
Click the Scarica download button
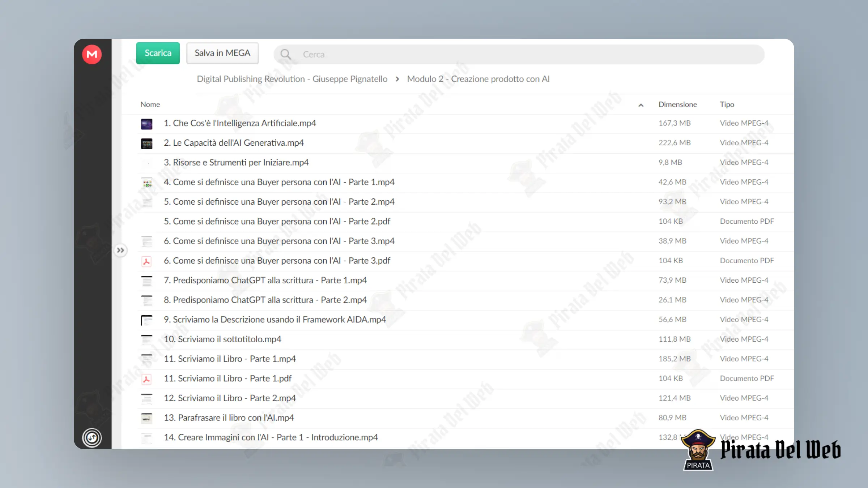(158, 53)
